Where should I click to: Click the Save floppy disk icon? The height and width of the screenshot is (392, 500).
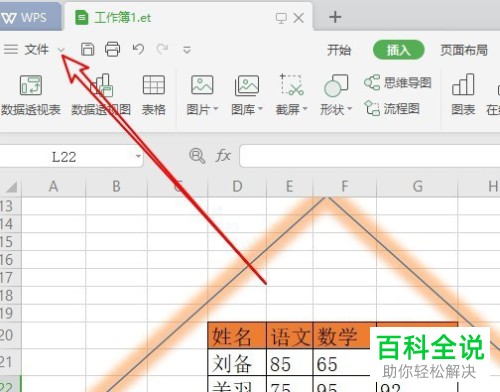point(88,49)
